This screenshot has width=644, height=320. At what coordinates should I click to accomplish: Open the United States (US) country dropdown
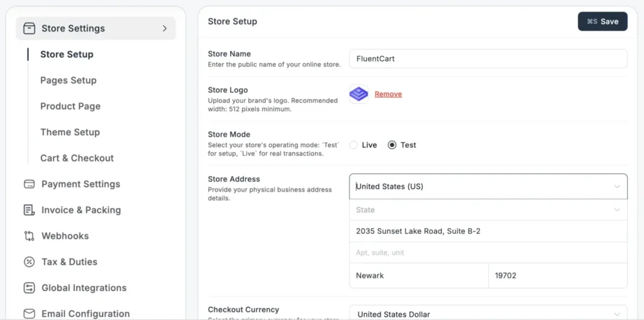click(x=488, y=187)
